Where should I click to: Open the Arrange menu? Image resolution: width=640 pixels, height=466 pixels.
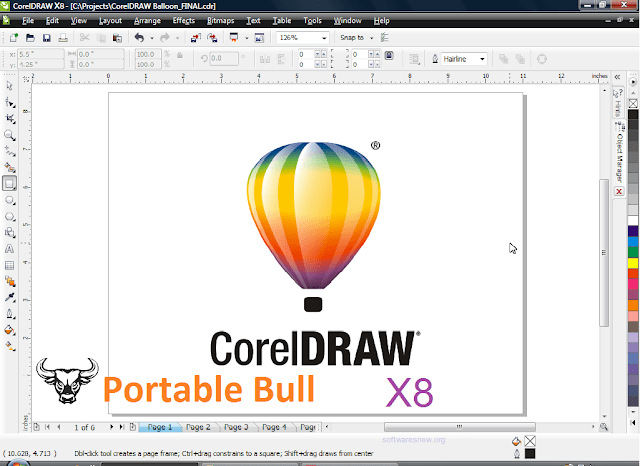pyautogui.click(x=147, y=20)
